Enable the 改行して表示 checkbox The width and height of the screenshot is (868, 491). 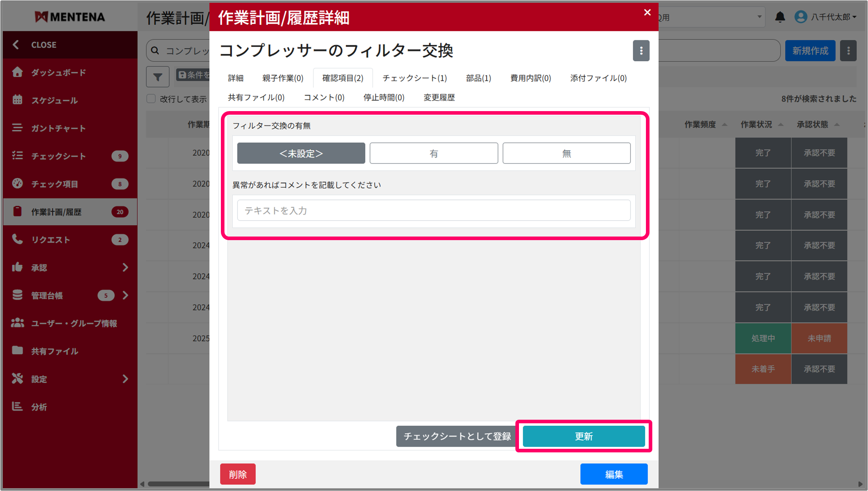click(151, 99)
